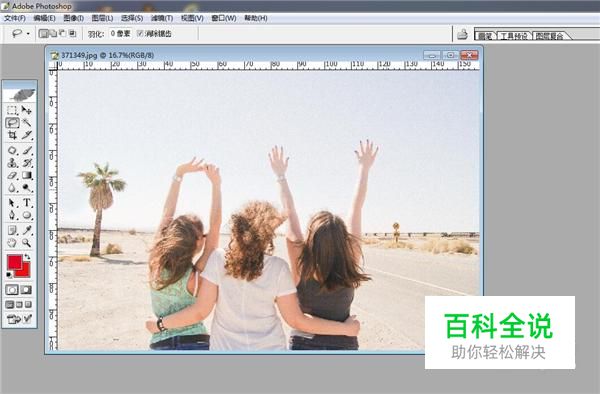Select the Crop tool
Screen dimensions: 600x394
pos(12,135)
